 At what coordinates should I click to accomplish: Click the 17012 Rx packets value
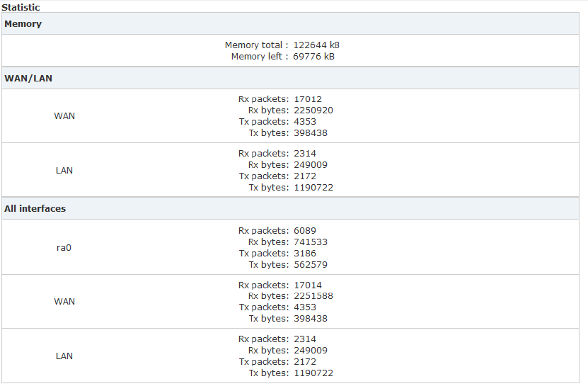[x=308, y=99]
